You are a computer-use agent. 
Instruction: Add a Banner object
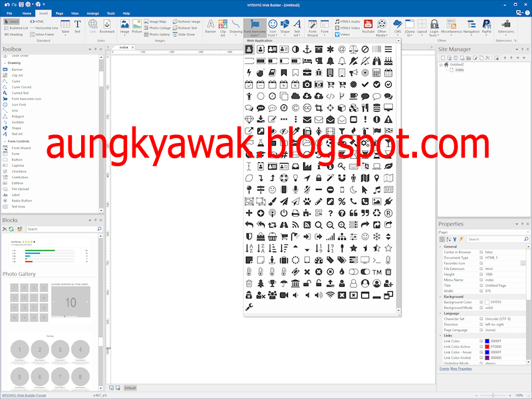(210, 27)
